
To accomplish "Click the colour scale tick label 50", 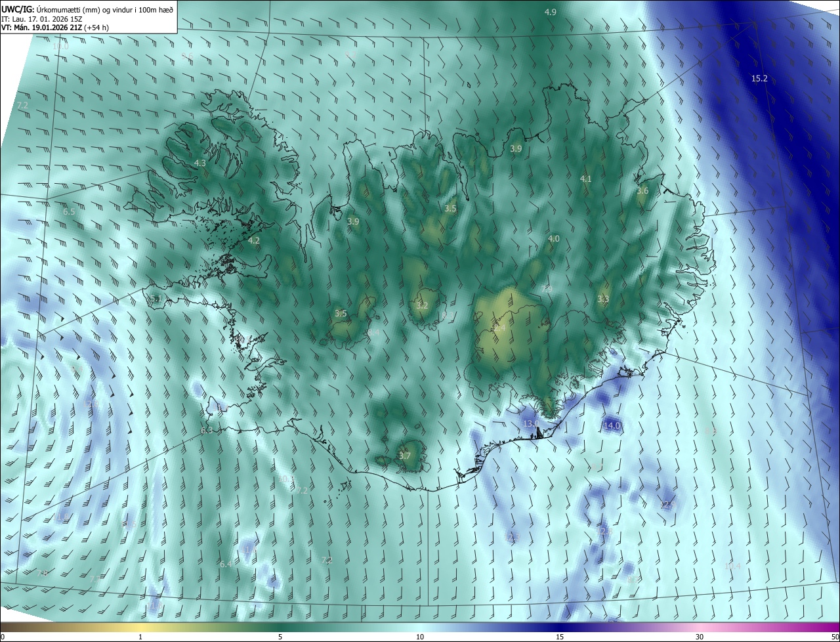I will 834,637.
